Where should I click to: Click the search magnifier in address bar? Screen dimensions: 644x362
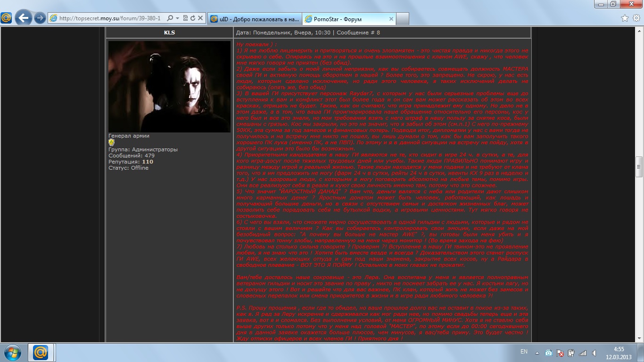pos(170,18)
